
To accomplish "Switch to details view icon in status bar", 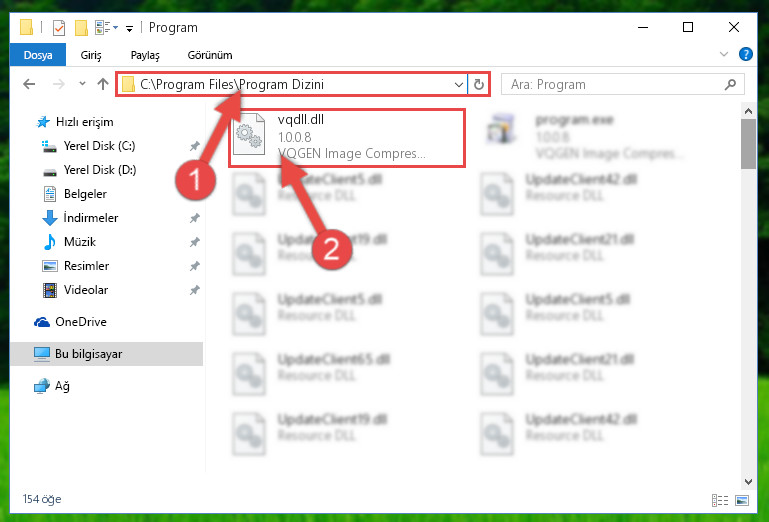I will 720,500.
